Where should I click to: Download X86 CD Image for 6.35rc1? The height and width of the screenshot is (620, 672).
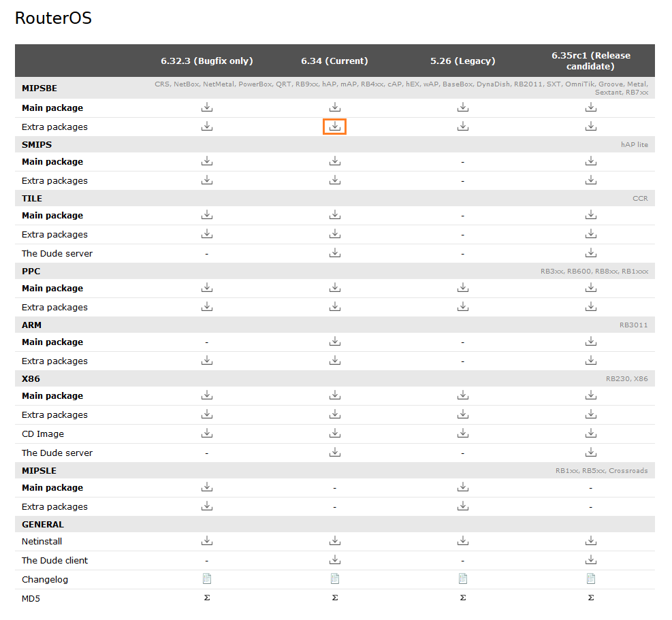click(x=591, y=434)
